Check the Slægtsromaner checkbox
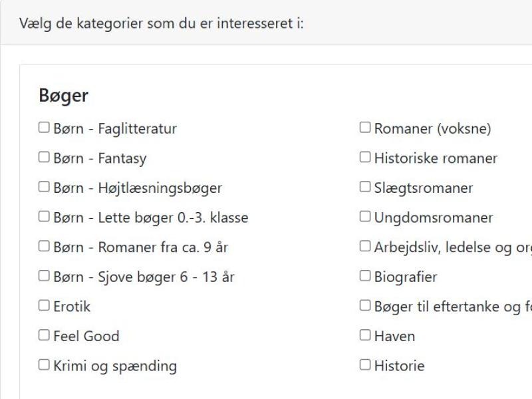This screenshot has width=532, height=399. pyautogui.click(x=365, y=187)
